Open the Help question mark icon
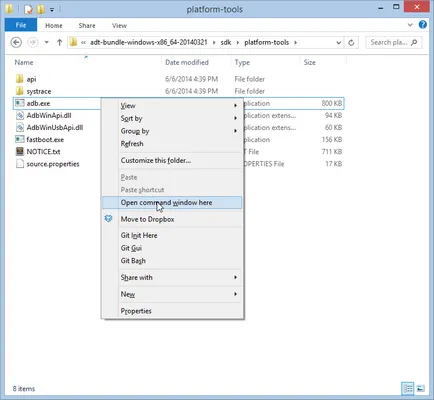Viewport: 434px width, 400px height. tap(423, 25)
